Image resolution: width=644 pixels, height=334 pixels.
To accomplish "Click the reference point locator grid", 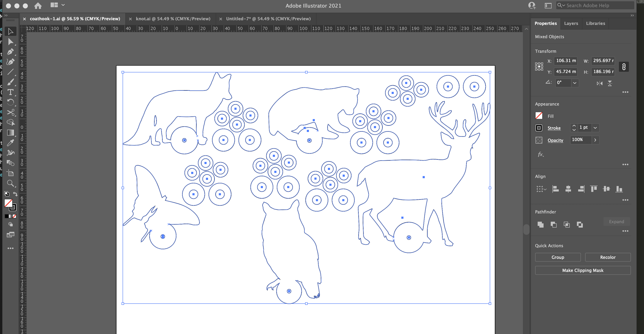I will click(x=539, y=66).
